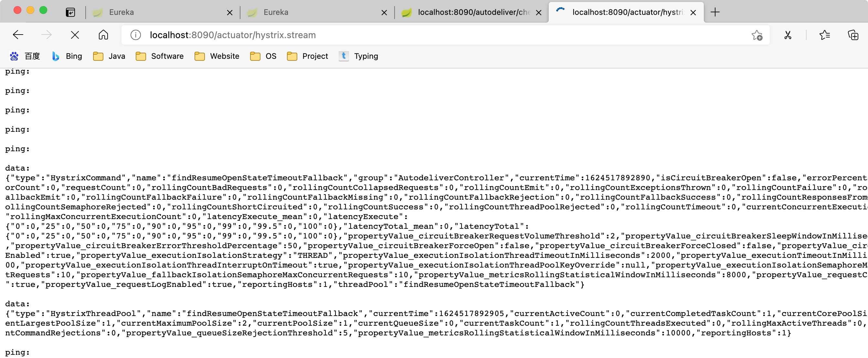Open the favorites list
This screenshot has width=868, height=358.
click(824, 35)
